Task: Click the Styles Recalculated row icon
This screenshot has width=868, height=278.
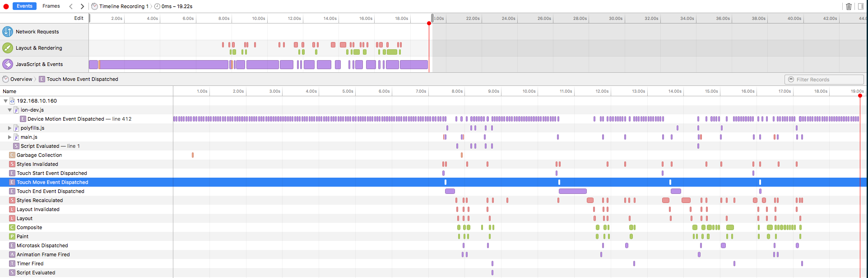Action: pyautogui.click(x=12, y=200)
